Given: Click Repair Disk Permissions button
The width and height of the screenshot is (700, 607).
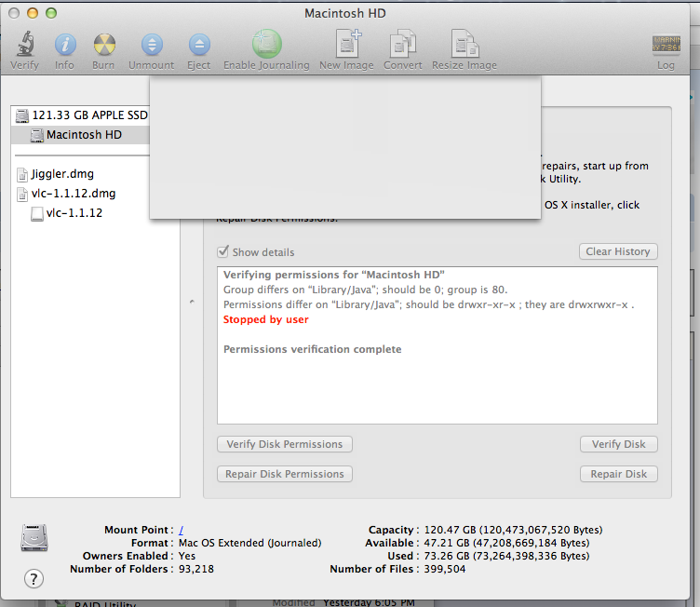Looking at the screenshot, I should 285,474.
